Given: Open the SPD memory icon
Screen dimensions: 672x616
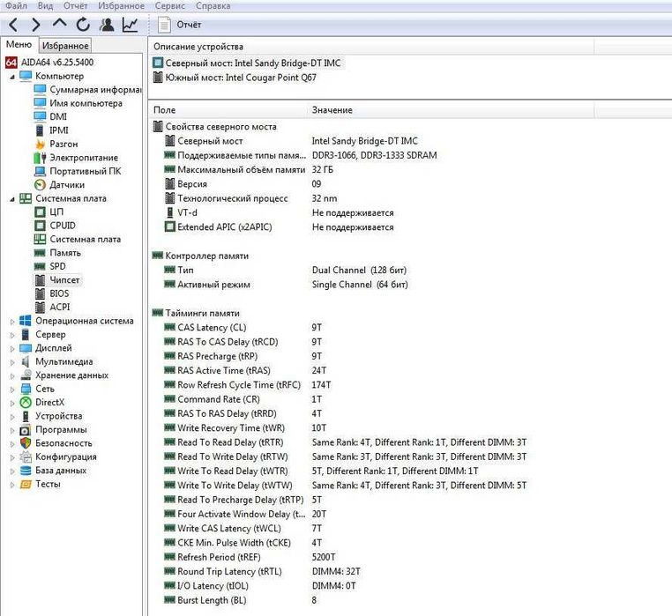Looking at the screenshot, I should pos(40,266).
